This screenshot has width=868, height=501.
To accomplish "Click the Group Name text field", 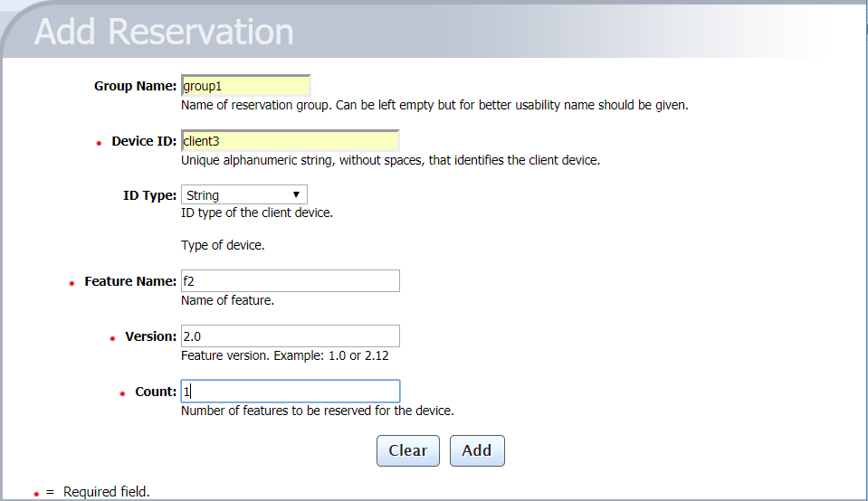I will pyautogui.click(x=245, y=86).
